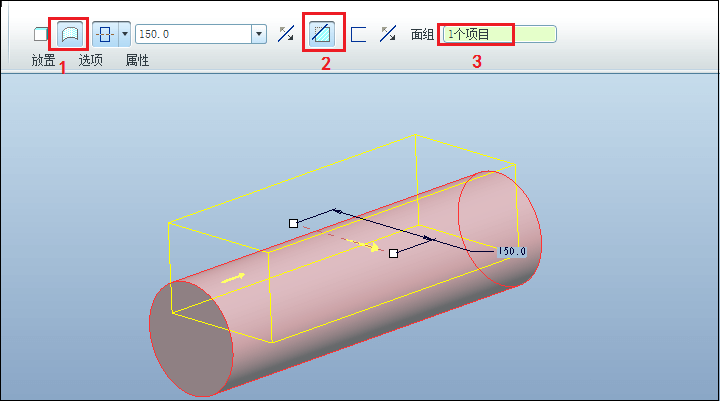Image resolution: width=720 pixels, height=401 pixels.
Task: Click the yellow arrow at the cylinder center
Action: click(367, 245)
